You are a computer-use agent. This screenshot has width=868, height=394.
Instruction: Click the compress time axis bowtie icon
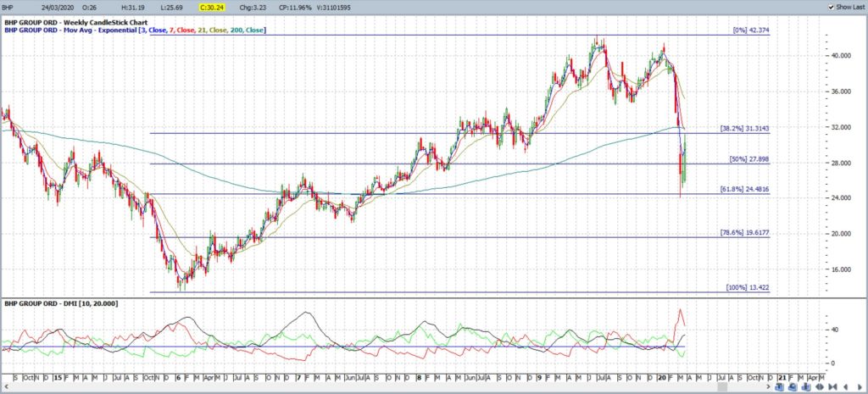pyautogui.click(x=833, y=387)
